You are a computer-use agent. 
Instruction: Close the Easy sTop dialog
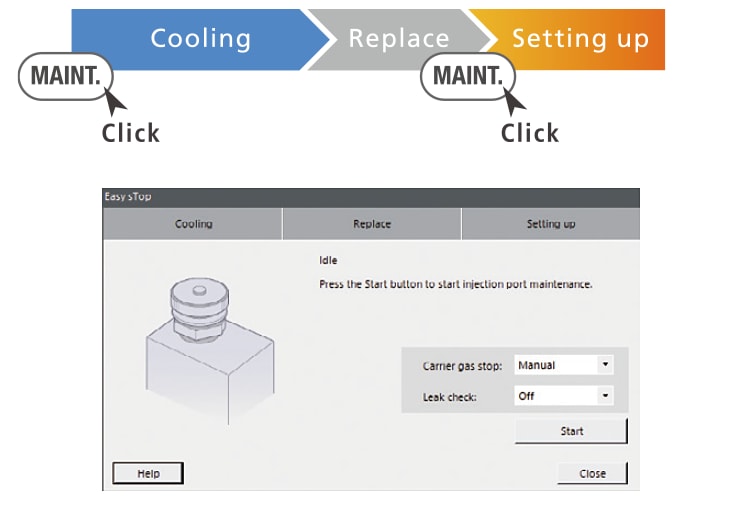pyautogui.click(x=592, y=473)
